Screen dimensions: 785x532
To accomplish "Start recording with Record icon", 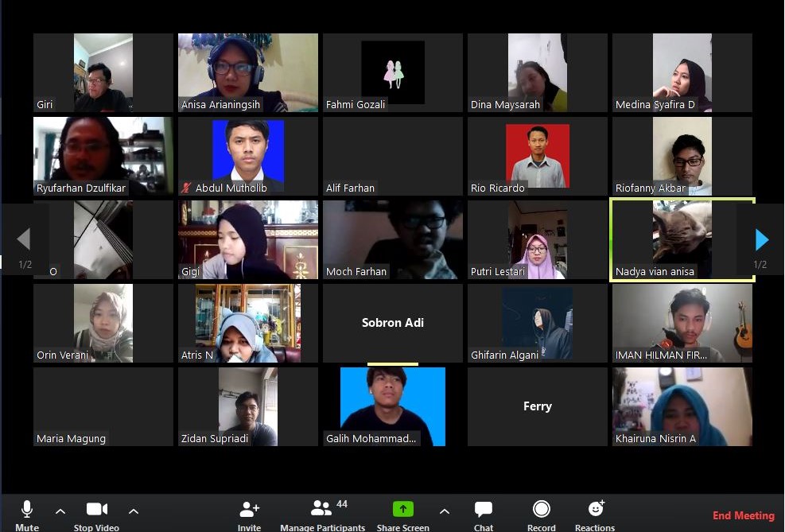I will point(541,509).
